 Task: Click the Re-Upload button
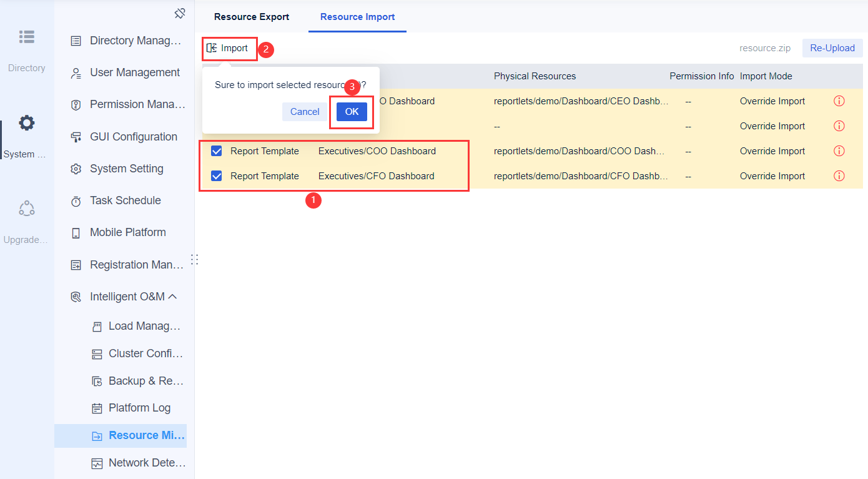pyautogui.click(x=832, y=48)
